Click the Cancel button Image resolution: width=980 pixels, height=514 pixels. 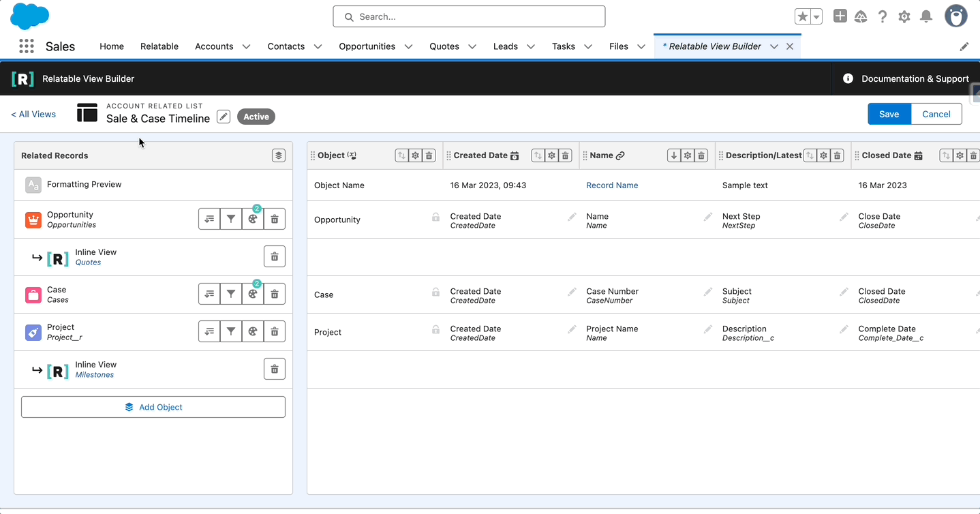pyautogui.click(x=936, y=114)
